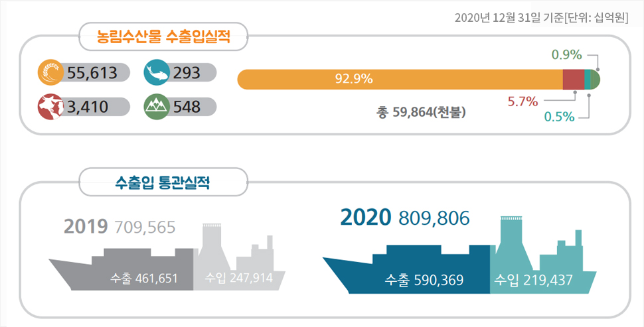
Task: Click the 548 forestry value label
Action: [187, 107]
